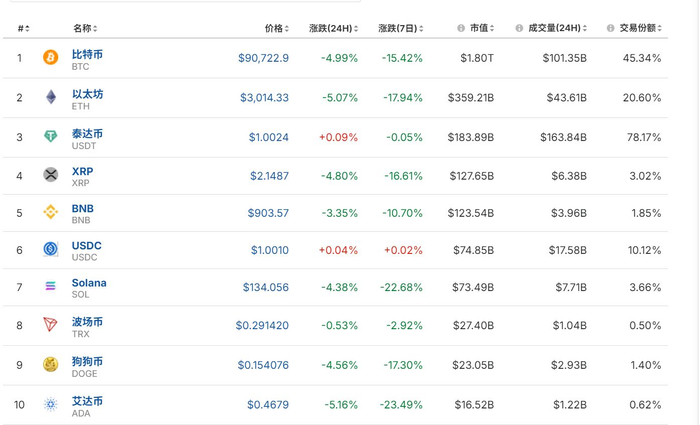The height and width of the screenshot is (425, 700).
Task: Click the price $0.4679
Action: (x=268, y=405)
